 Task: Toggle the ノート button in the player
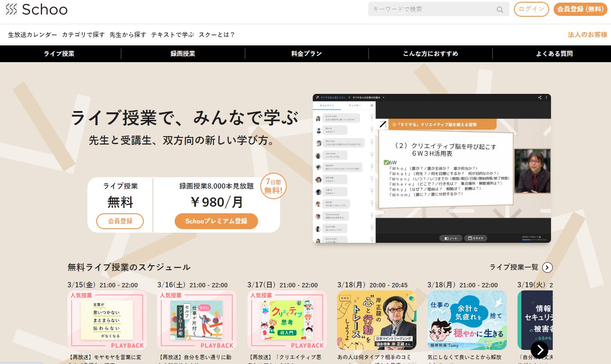point(451,238)
